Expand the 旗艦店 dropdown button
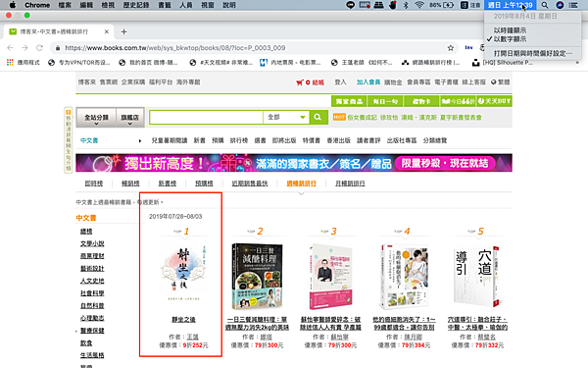This screenshot has height=368, width=588. (x=129, y=119)
